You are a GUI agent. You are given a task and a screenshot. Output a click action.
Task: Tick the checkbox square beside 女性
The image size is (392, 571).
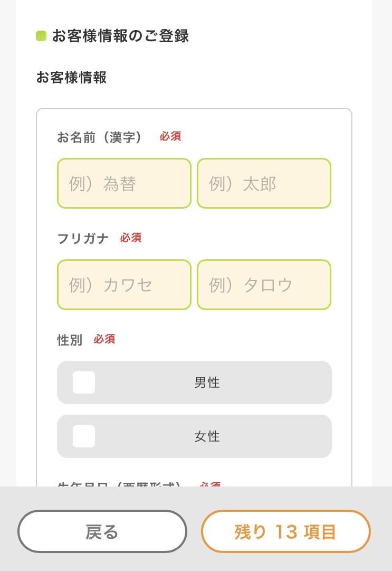pyautogui.click(x=84, y=436)
